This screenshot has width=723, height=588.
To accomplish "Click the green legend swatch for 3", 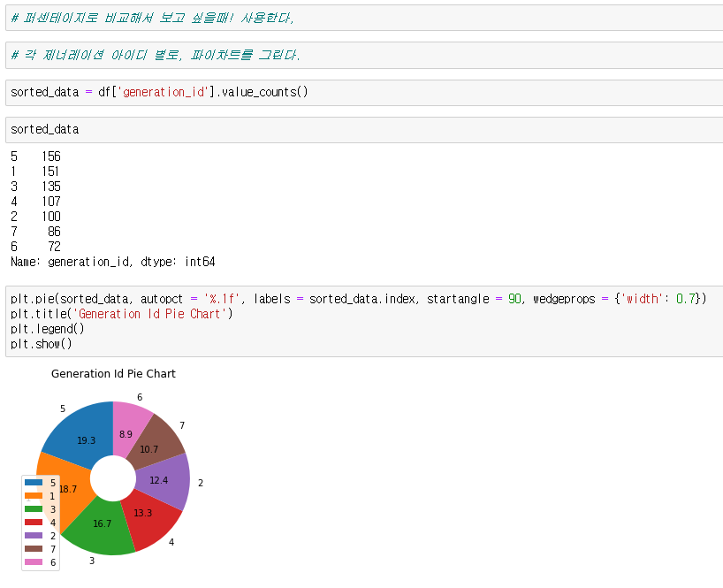I will [x=34, y=509].
